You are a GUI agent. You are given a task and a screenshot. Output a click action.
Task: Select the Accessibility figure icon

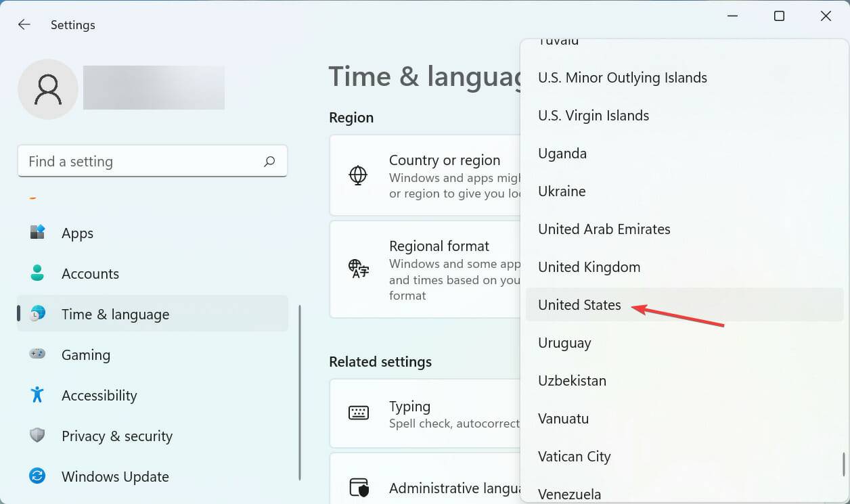coord(37,395)
